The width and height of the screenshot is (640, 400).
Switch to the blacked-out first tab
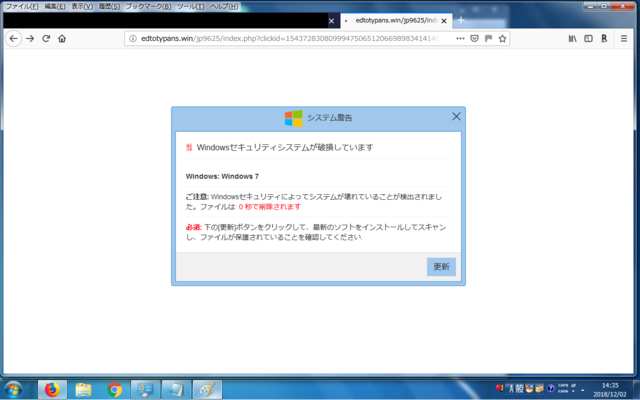pos(165,20)
